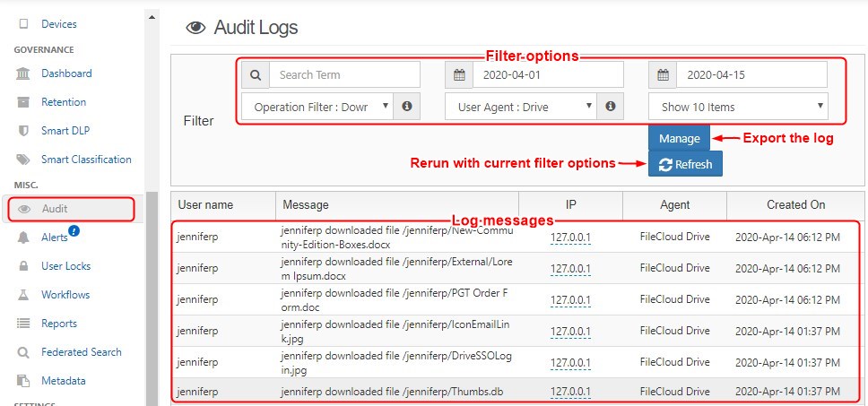Click the Smart DLP shield icon
The image size is (868, 406).
point(24,131)
